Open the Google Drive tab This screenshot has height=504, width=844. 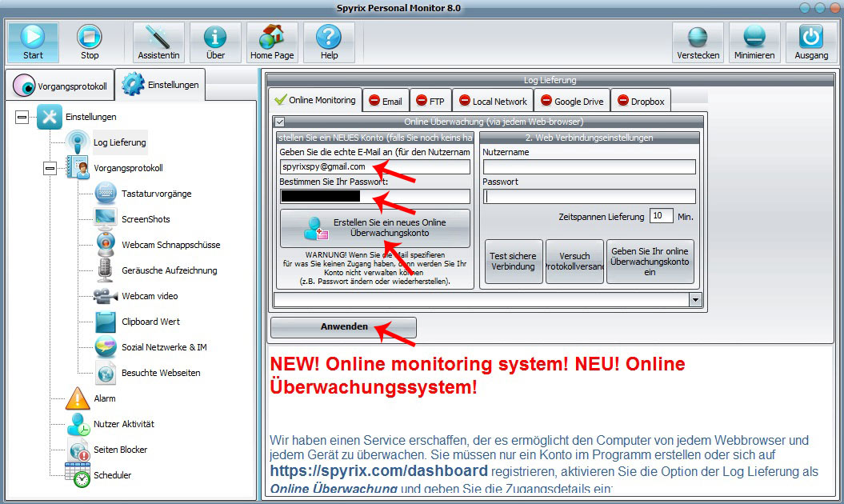[572, 102]
